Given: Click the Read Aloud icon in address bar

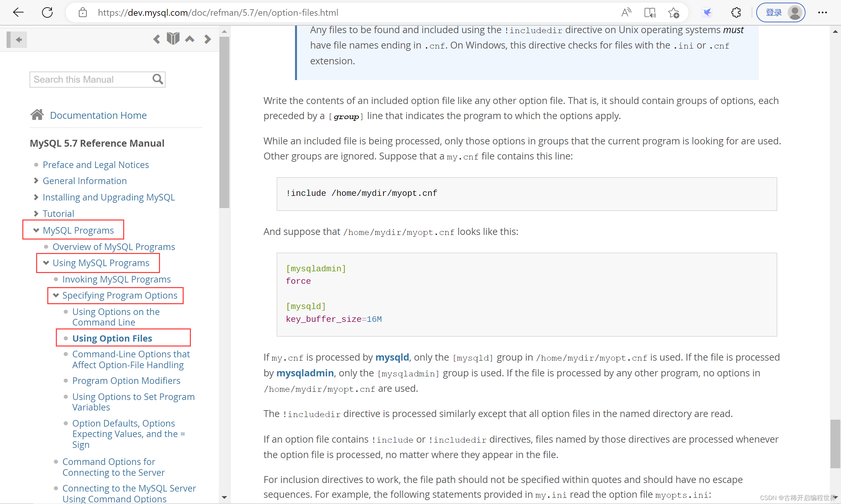Looking at the screenshot, I should coord(626,12).
